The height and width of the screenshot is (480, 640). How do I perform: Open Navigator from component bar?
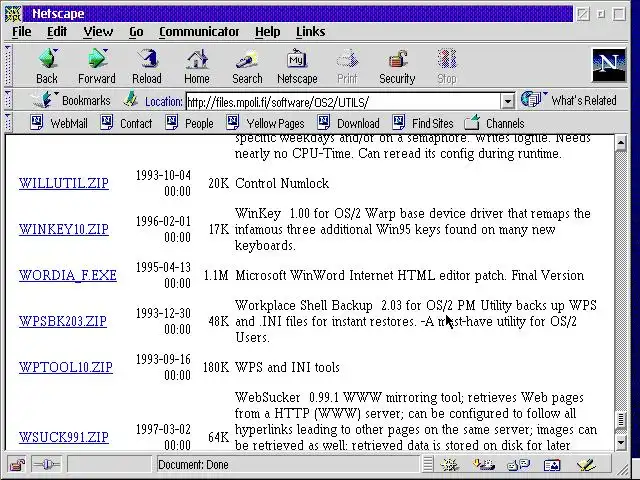click(449, 464)
